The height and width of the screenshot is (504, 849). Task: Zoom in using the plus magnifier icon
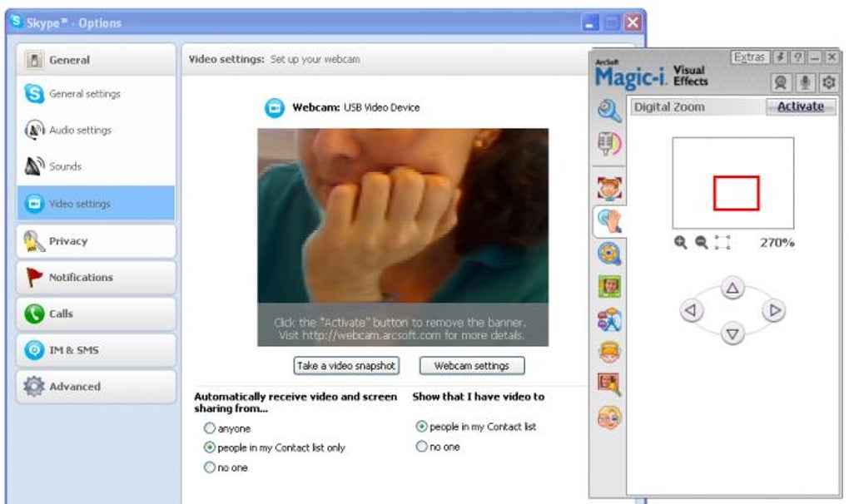click(681, 242)
